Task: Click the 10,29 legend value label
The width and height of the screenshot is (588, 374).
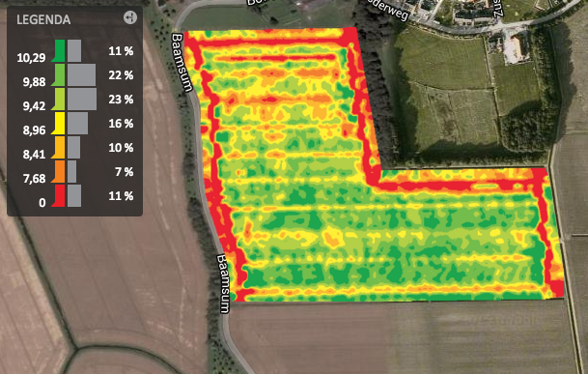Action: coord(31,58)
